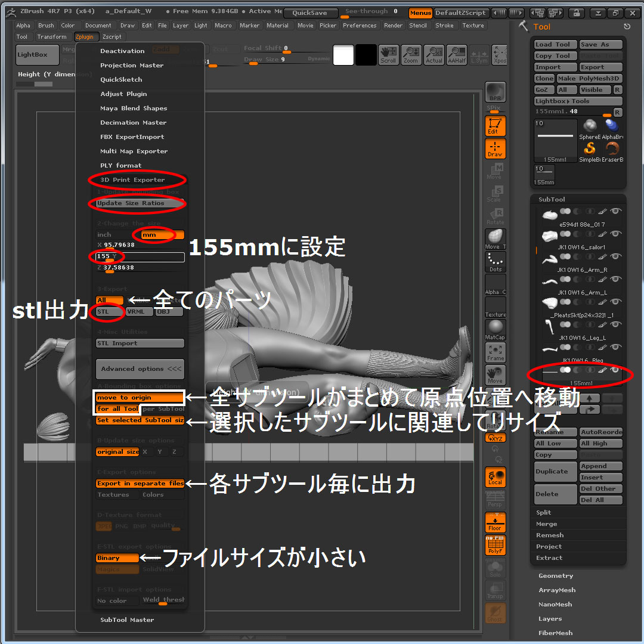Click the Frame view icon
Viewport: 644px width, 644px height.
pyautogui.click(x=496, y=352)
